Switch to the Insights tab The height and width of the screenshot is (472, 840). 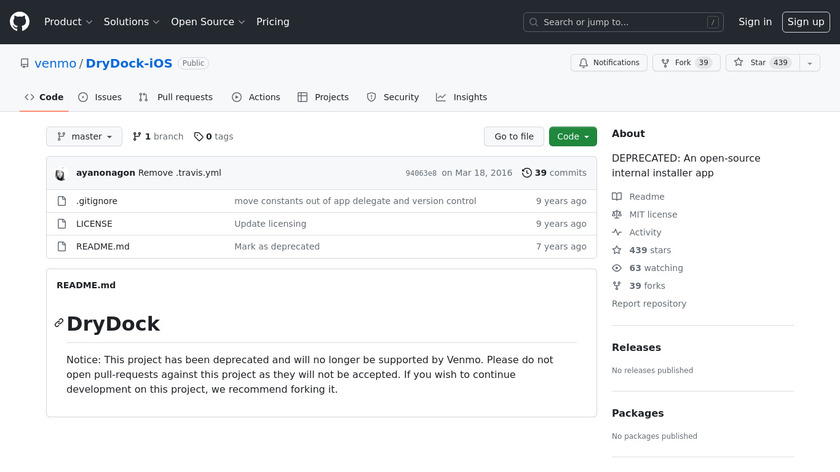click(x=461, y=97)
